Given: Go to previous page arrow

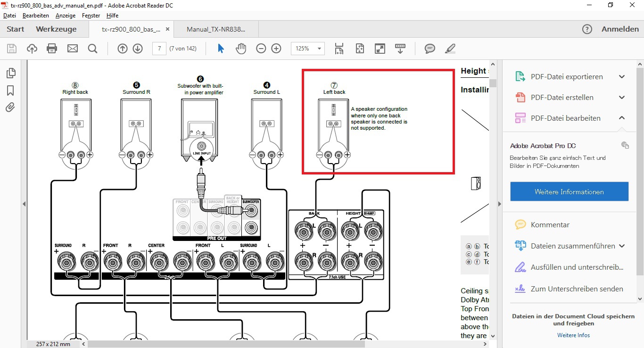Looking at the screenshot, I should [123, 49].
